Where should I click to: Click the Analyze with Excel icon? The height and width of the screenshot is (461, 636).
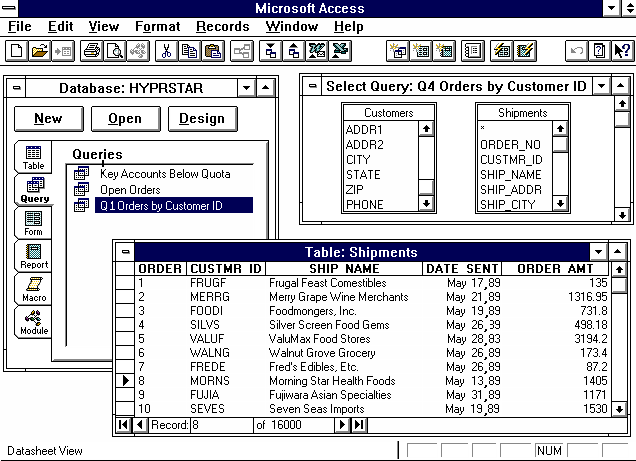pyautogui.click(x=340, y=51)
